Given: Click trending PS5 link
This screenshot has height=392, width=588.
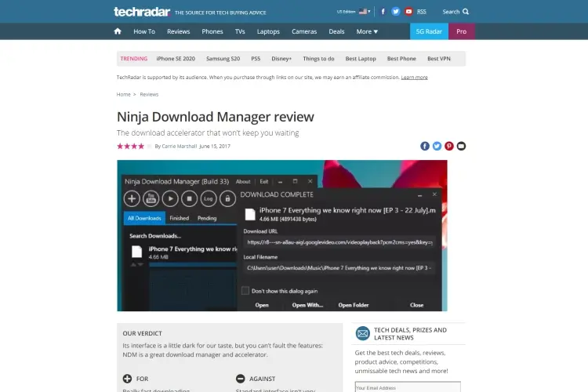Looking at the screenshot, I should pos(256,59).
